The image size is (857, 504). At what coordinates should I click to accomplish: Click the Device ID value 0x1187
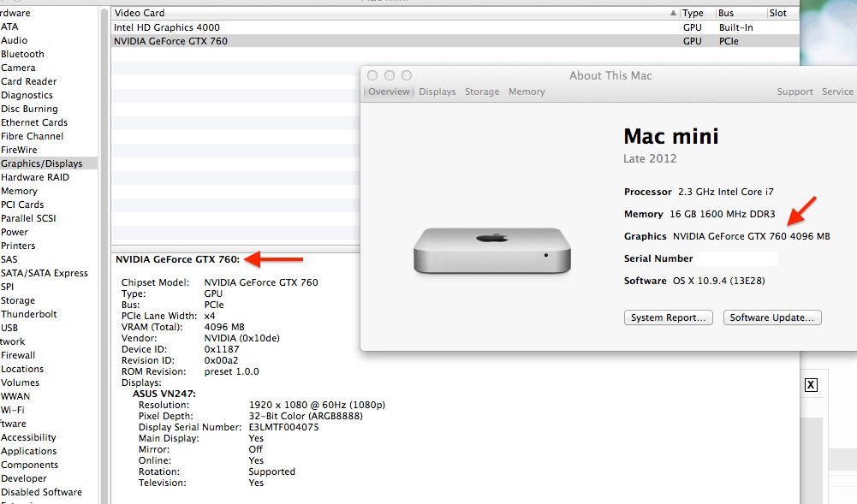(222, 349)
